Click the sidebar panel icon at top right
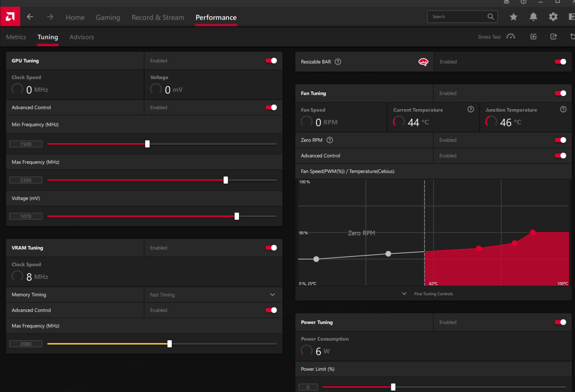 coord(572,17)
